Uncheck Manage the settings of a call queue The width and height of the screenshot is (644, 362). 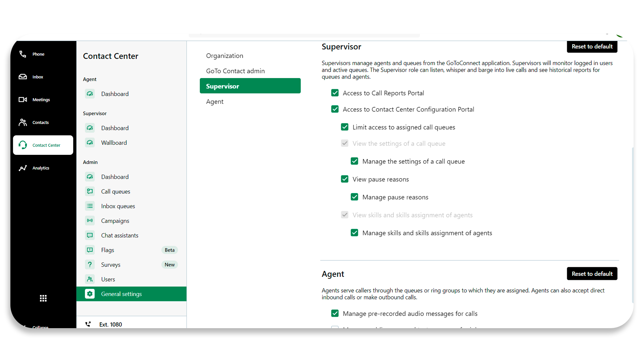pyautogui.click(x=354, y=161)
